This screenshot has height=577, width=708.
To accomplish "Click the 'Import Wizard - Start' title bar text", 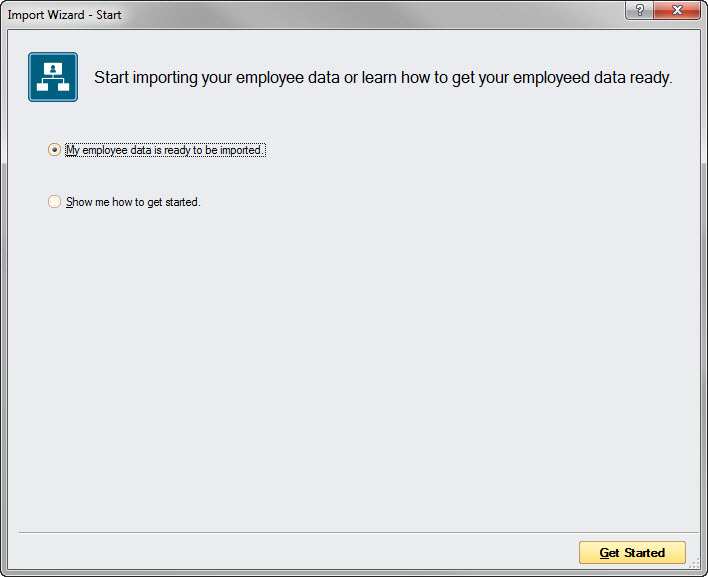I will [x=64, y=15].
